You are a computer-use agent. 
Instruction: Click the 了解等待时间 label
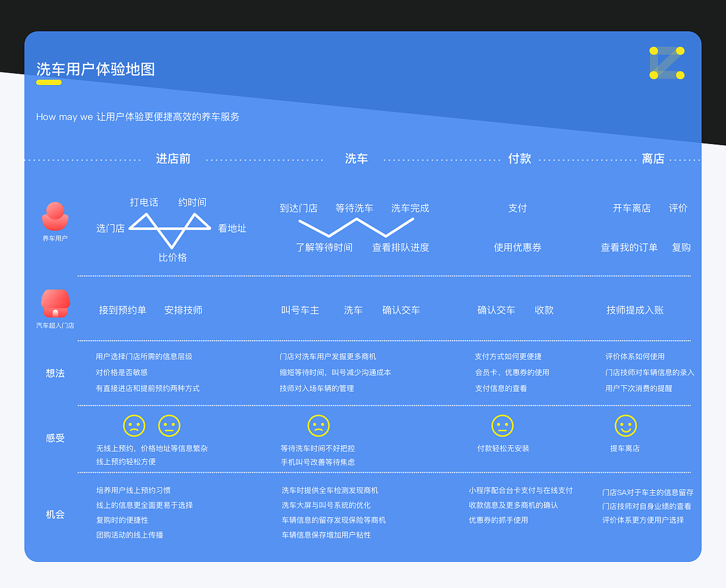[324, 248]
